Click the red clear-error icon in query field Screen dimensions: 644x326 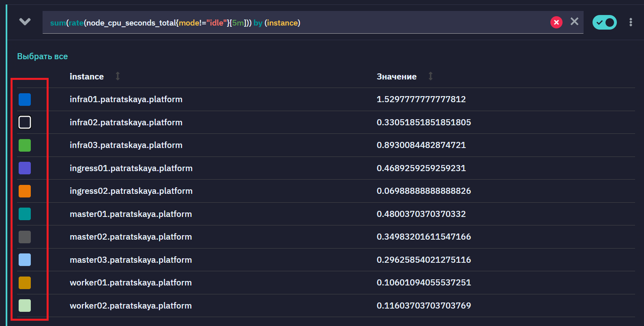[556, 22]
